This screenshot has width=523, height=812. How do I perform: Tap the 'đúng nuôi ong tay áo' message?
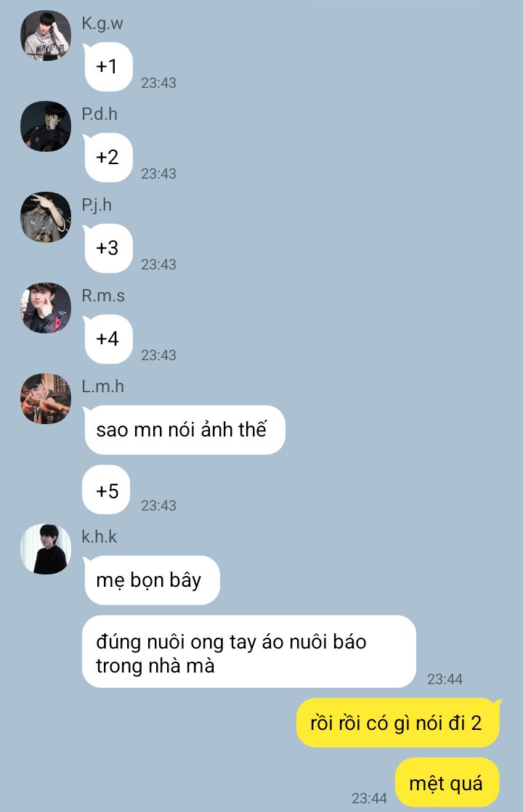[249, 651]
